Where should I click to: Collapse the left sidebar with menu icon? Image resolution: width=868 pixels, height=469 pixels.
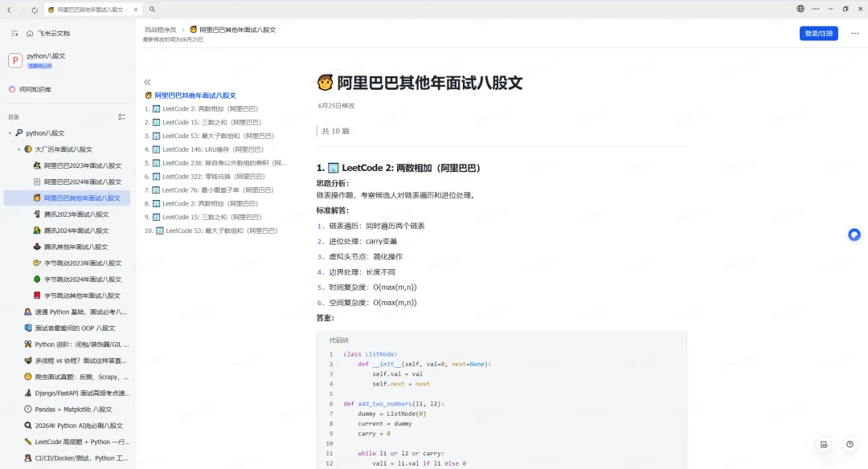(14, 33)
